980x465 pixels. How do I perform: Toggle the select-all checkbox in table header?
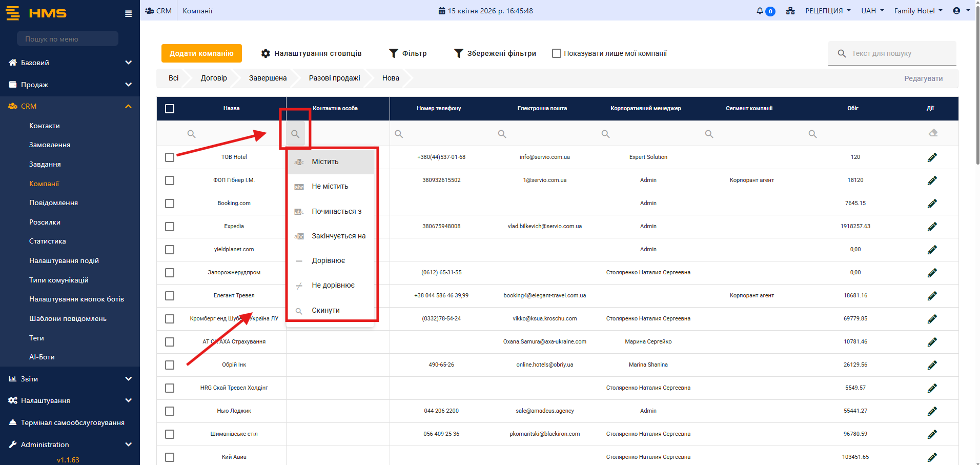click(170, 109)
